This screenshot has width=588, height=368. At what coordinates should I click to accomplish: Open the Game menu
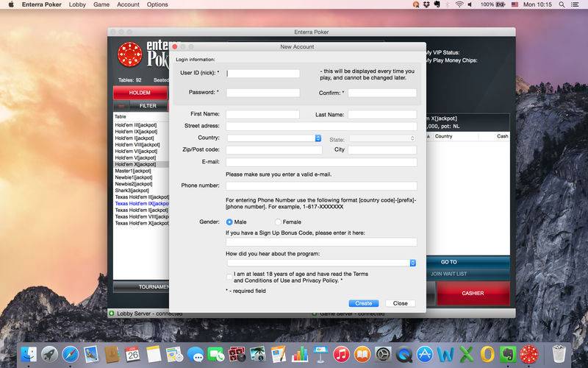pyautogui.click(x=101, y=4)
